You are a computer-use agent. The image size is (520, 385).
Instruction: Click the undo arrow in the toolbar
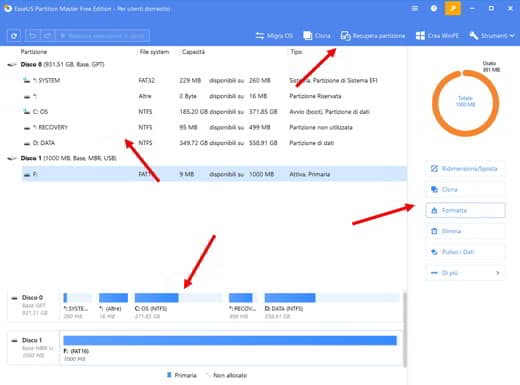click(x=32, y=36)
